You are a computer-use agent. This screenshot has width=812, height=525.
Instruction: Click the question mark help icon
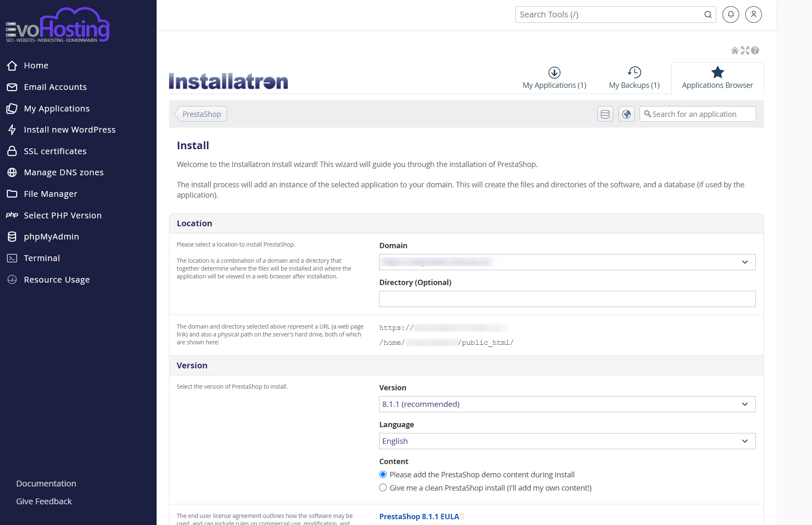[755, 51]
